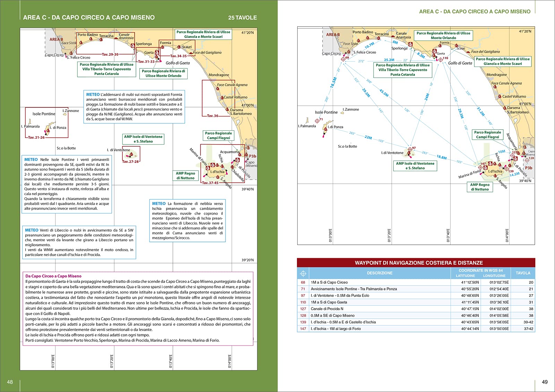
Task: Click the longitude value 014°05'.58E
Action: (499, 315)
